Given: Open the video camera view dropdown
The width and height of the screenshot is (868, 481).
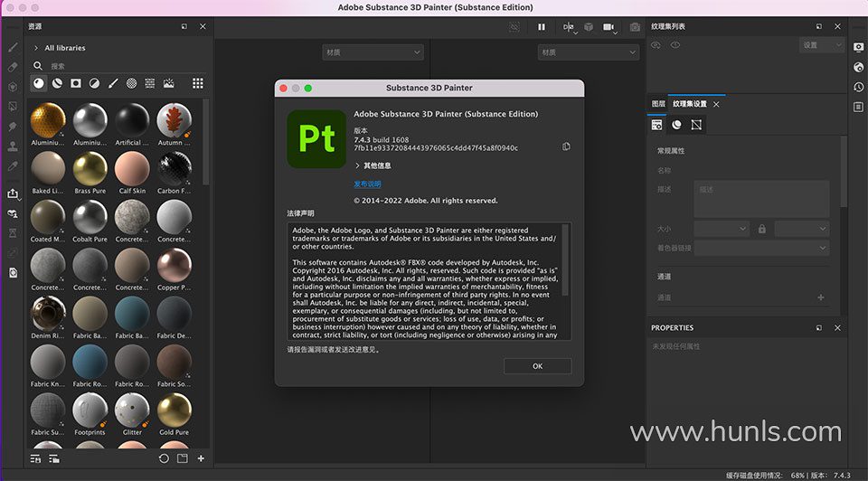Looking at the screenshot, I should pyautogui.click(x=610, y=27).
